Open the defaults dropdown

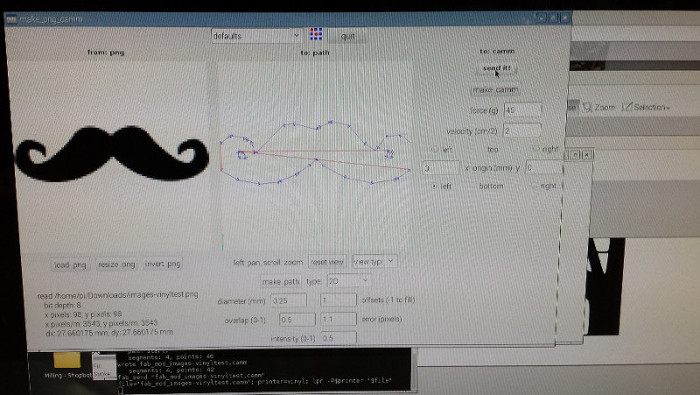click(256, 36)
